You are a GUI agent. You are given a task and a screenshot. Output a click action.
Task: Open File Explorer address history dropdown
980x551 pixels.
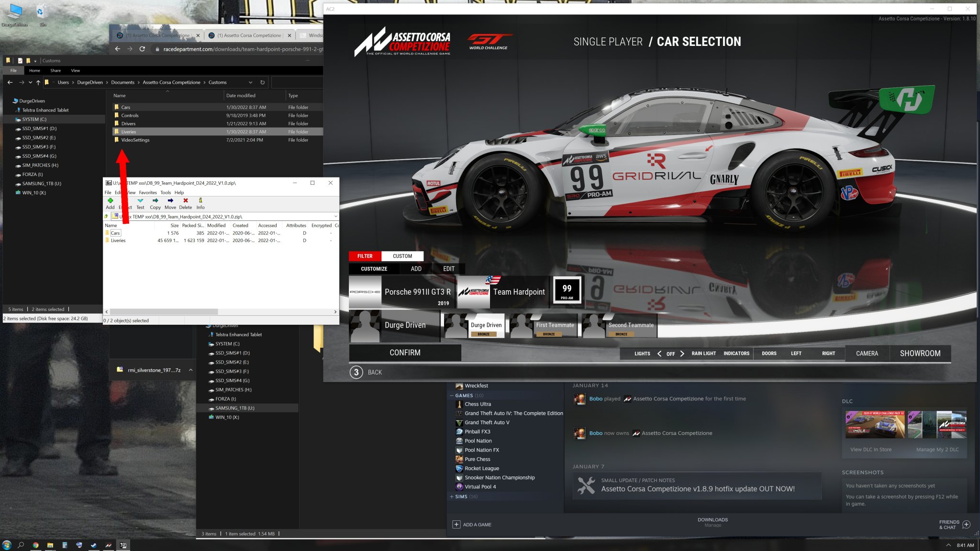250,82
